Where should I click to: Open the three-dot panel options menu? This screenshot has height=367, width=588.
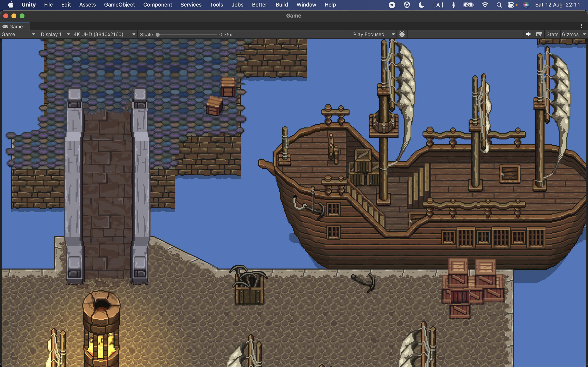[581, 26]
